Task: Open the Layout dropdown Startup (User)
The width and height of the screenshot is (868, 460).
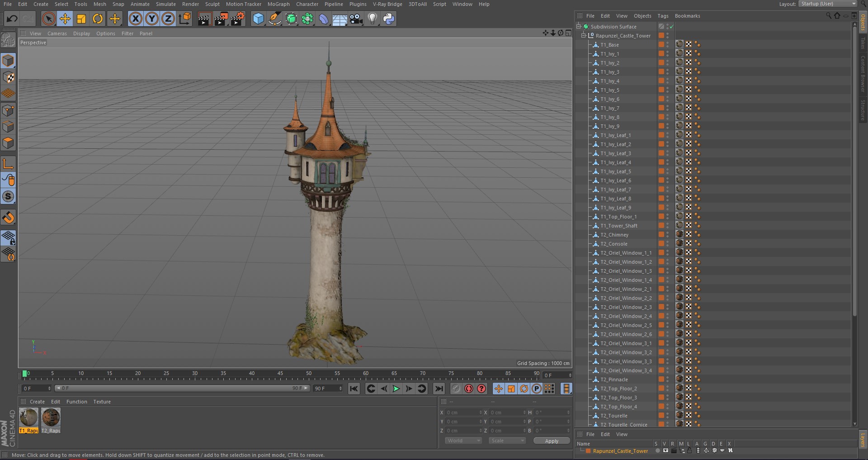Action: tap(828, 4)
